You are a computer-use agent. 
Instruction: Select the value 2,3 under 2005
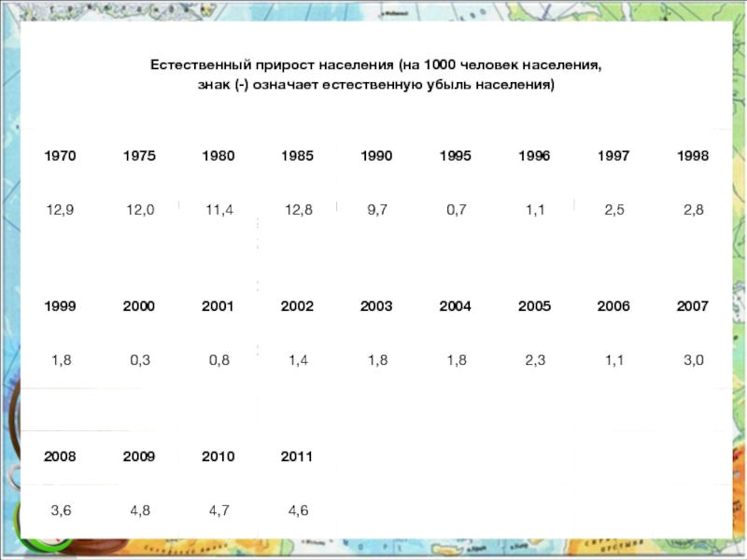pos(535,360)
